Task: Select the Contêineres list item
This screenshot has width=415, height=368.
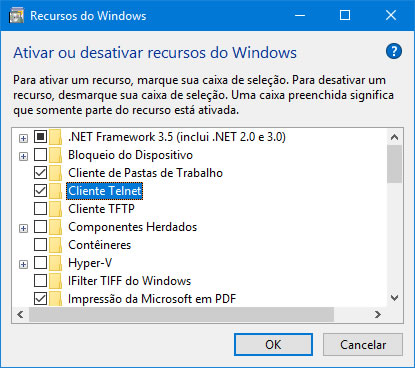Action: click(x=99, y=245)
